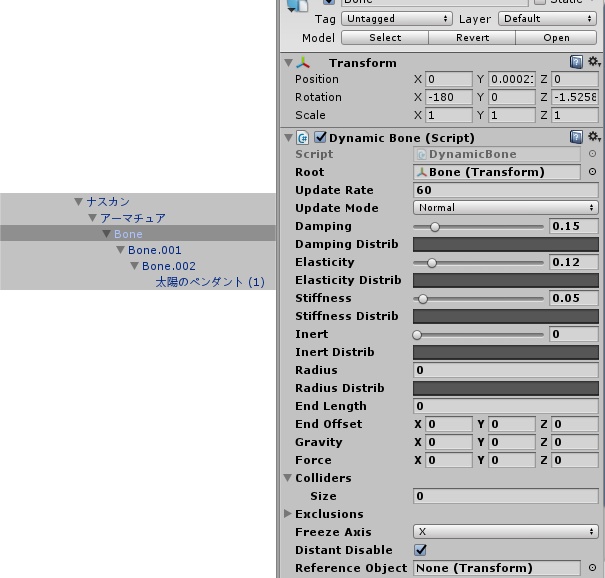This screenshot has height=578, width=605.
Task: Adjust the Stiffness slider handle
Action: (423, 299)
